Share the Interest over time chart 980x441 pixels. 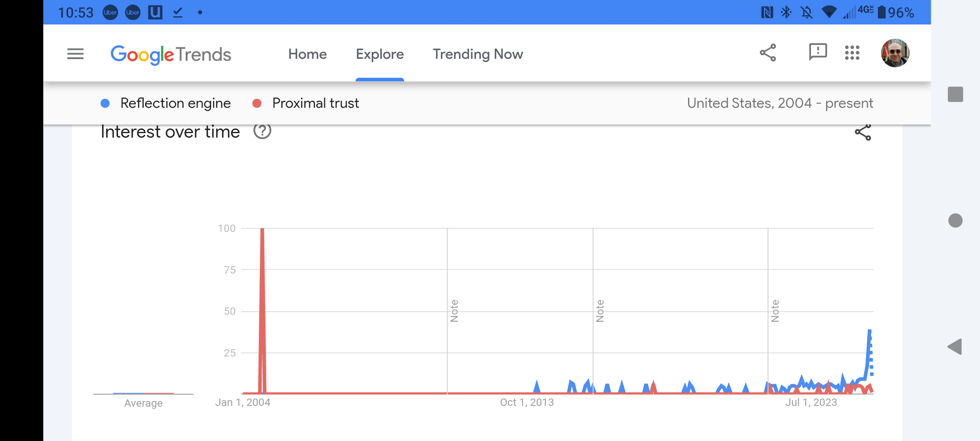coord(863,132)
